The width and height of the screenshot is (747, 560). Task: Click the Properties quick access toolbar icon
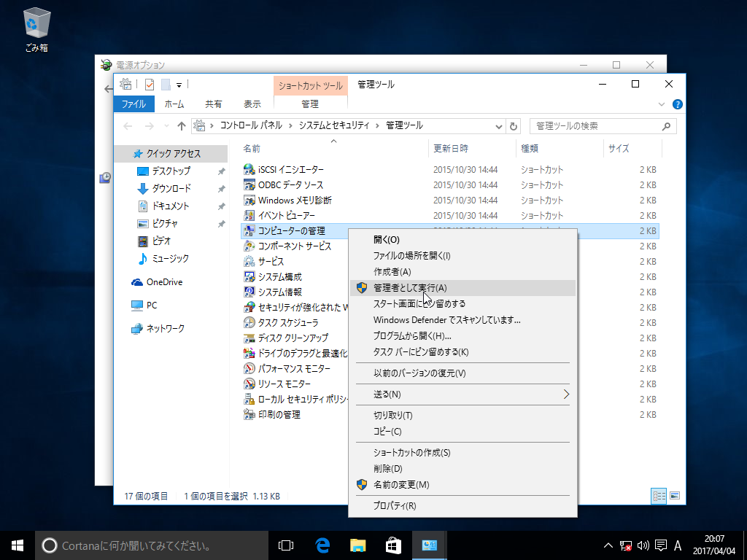150,85
